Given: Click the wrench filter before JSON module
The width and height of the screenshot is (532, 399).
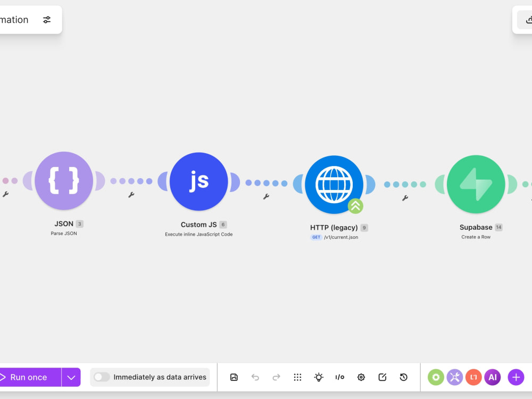Looking at the screenshot, I should point(5,194).
